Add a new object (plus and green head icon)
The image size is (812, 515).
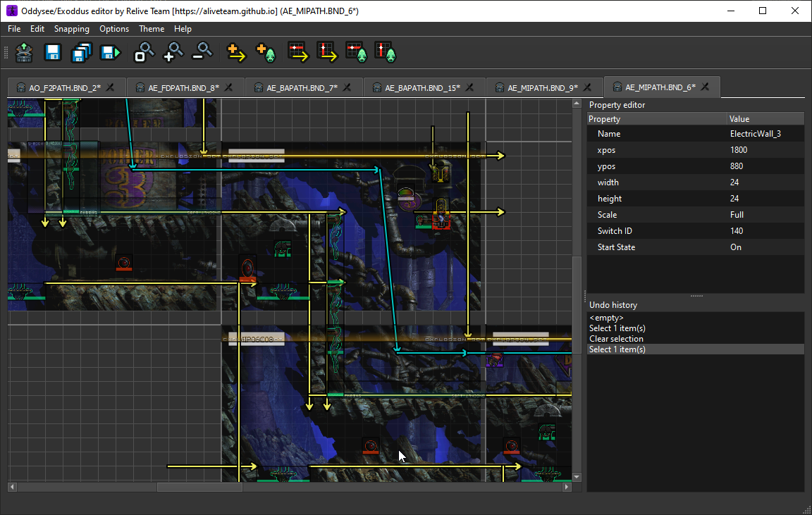click(266, 52)
